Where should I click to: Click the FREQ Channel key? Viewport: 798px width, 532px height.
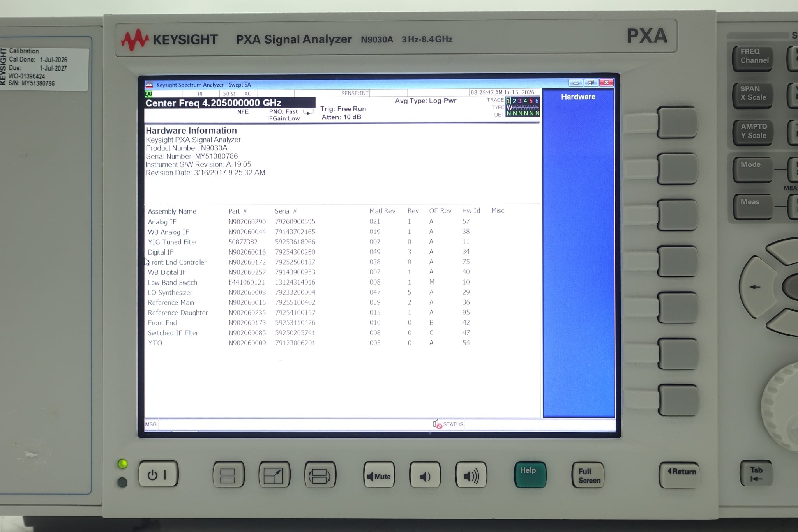point(752,58)
